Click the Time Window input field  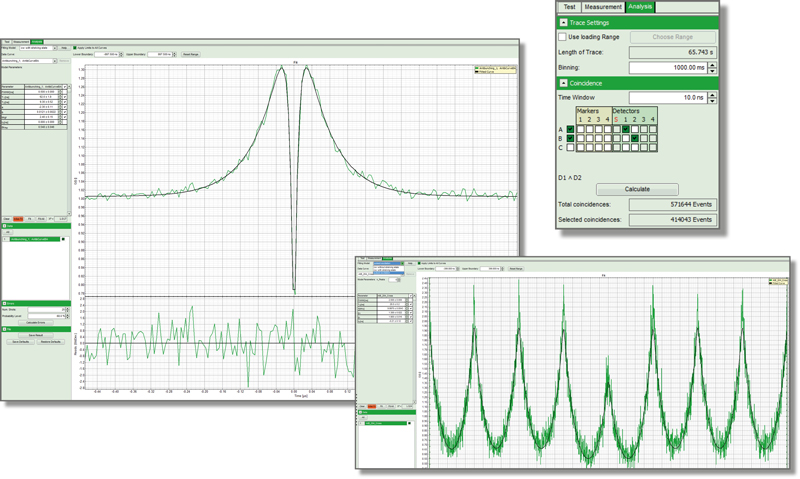668,97
